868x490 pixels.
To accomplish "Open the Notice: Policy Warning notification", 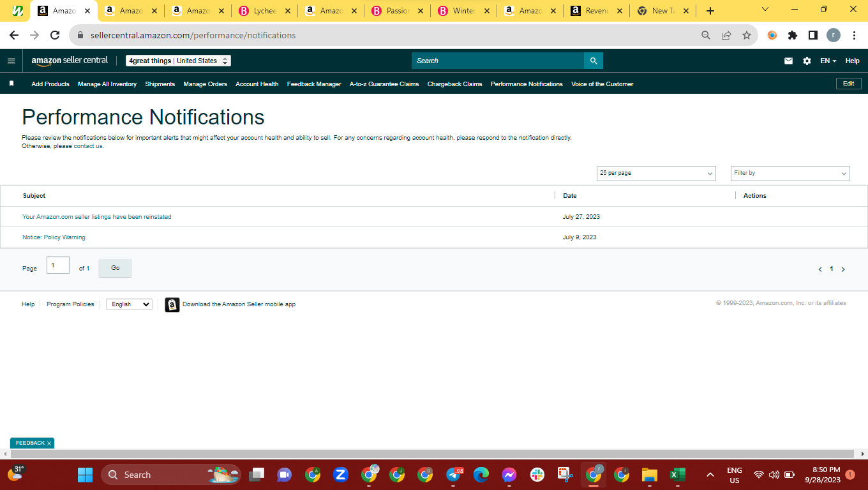I will click(x=54, y=237).
